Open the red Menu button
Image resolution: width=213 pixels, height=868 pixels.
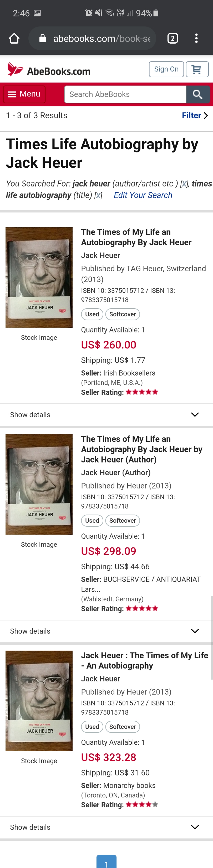coord(24,94)
